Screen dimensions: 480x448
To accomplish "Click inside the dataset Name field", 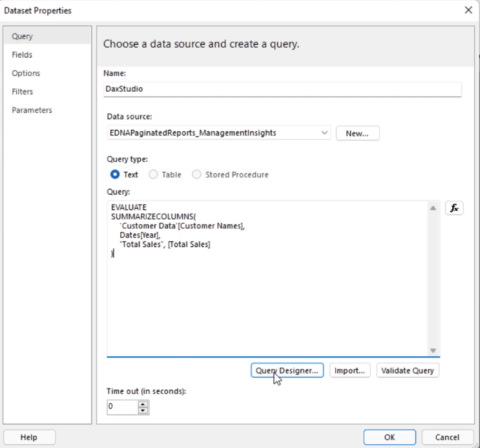I will pyautogui.click(x=282, y=89).
